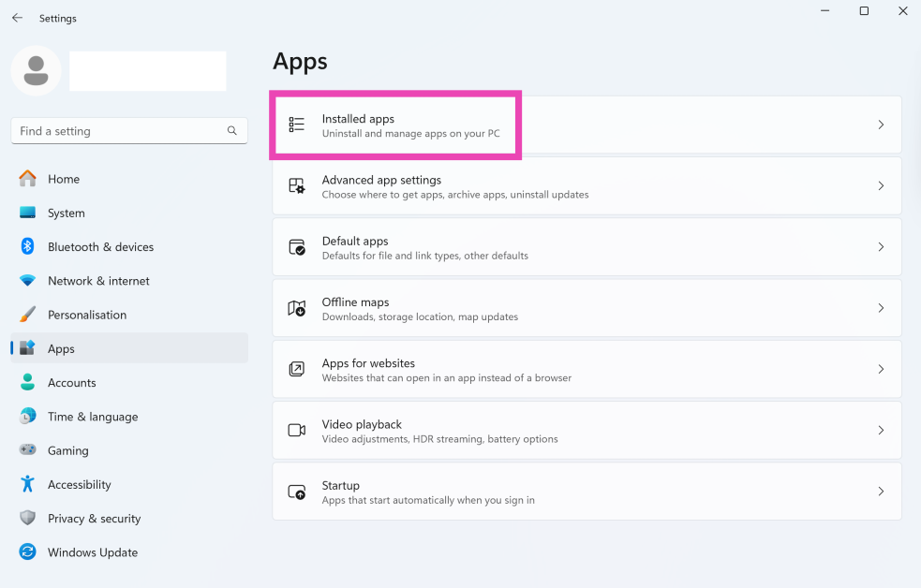Switch to Privacy & security section
The image size is (921, 588).
point(94,519)
